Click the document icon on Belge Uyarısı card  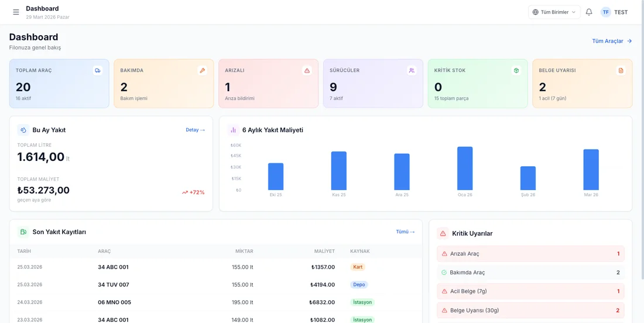(x=621, y=70)
